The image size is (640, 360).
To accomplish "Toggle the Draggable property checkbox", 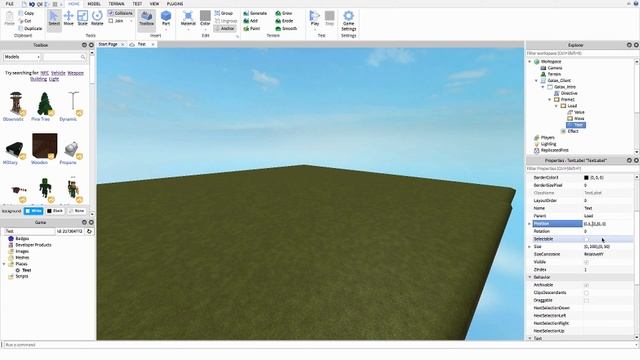I will [586, 300].
